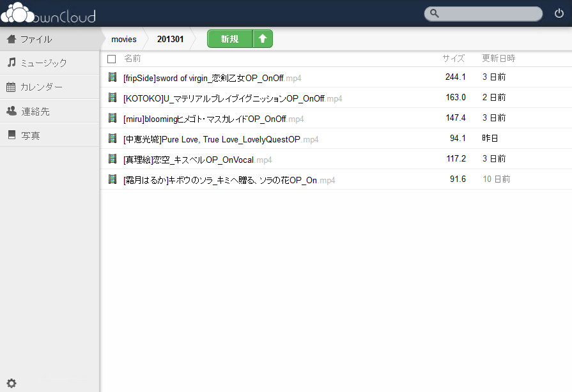Click the calendar icon in the sidebar

tap(11, 87)
